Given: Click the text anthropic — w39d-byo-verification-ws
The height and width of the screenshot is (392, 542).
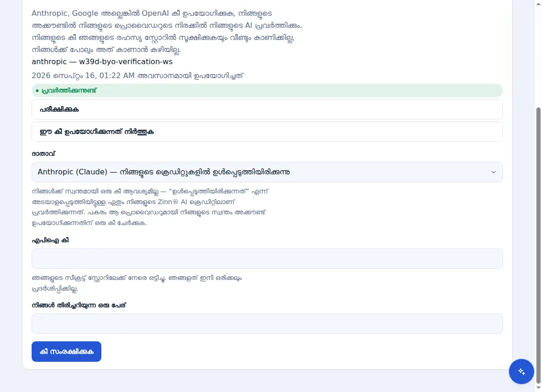Looking at the screenshot, I should [102, 61].
